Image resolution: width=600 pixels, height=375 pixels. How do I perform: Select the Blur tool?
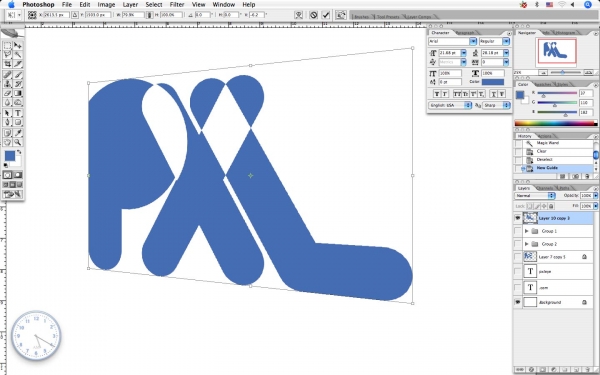click(7, 103)
